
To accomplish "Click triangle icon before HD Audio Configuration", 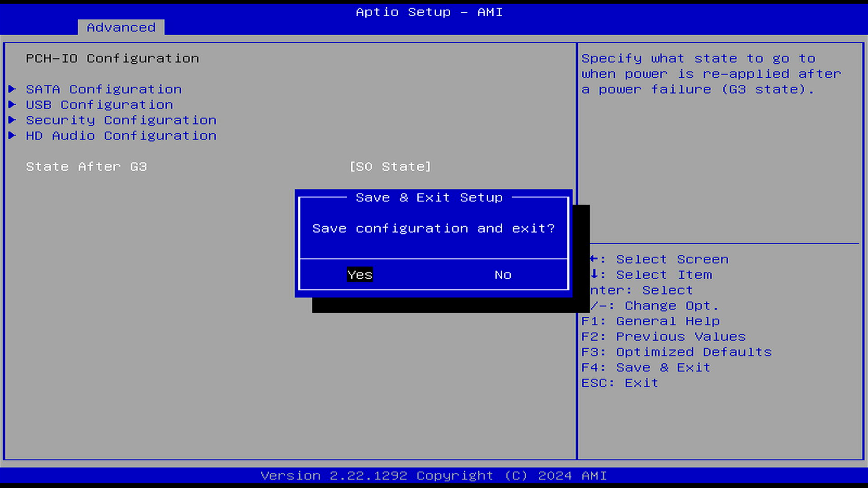I will tap(12, 135).
